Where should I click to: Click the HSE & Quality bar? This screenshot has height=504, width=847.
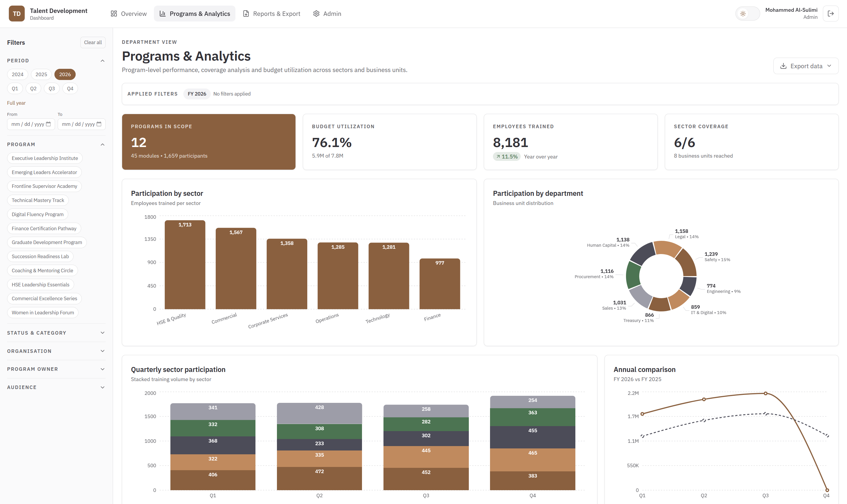(185, 265)
